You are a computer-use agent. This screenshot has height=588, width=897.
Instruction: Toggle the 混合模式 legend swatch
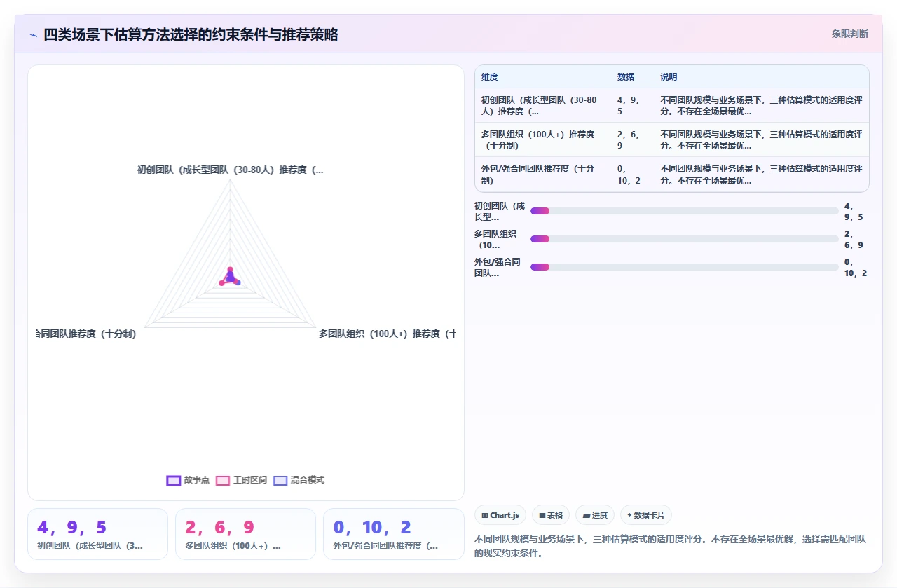[280, 480]
